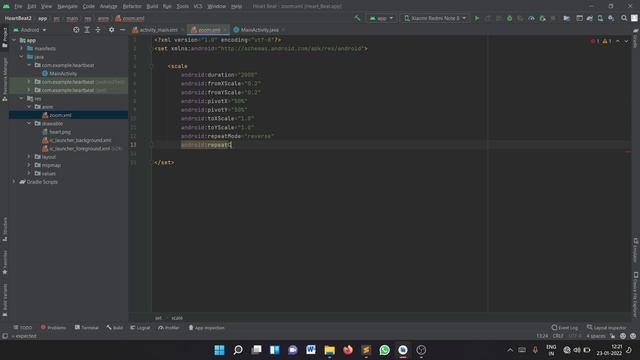Open the TODO tool window

click(x=22, y=328)
